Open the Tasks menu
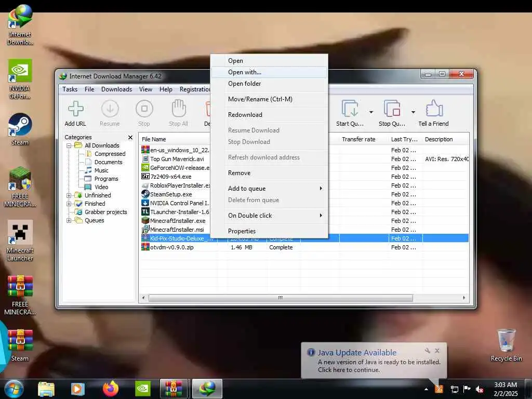Image resolution: width=532 pixels, height=399 pixels. (70, 89)
